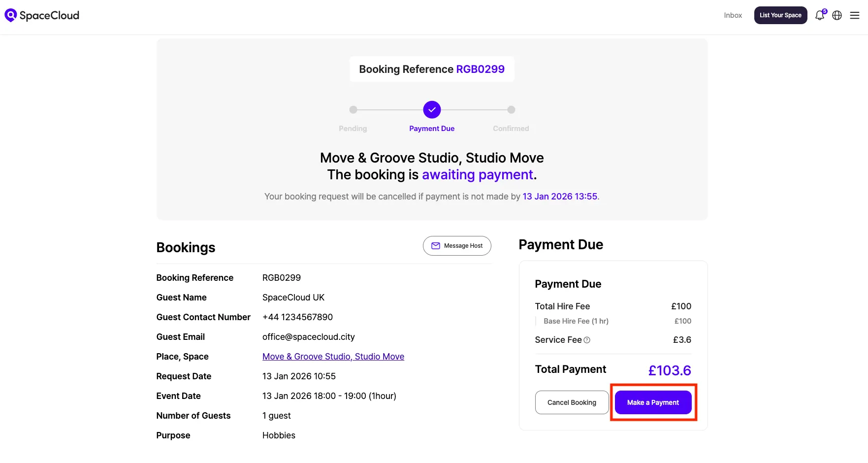Viewport: 868px width, 463px height.
Task: Click the '1 guest' value
Action: (277, 416)
